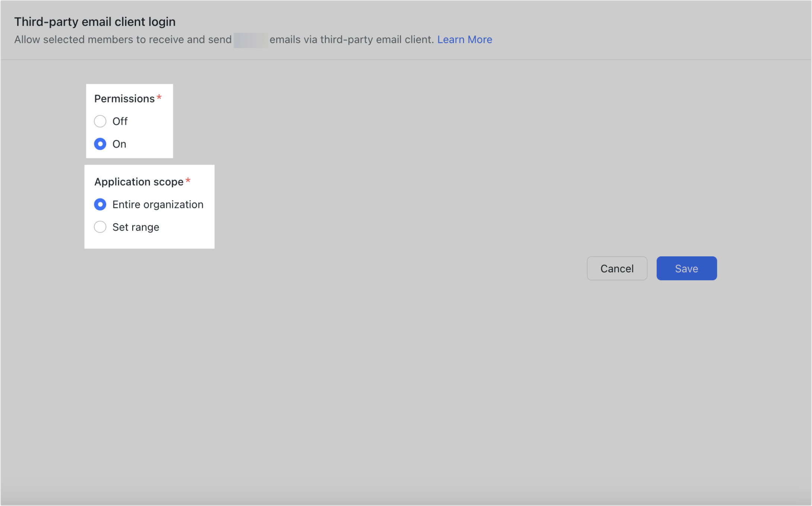The width and height of the screenshot is (812, 506).
Task: Choose the Set range radio button
Action: 100,227
